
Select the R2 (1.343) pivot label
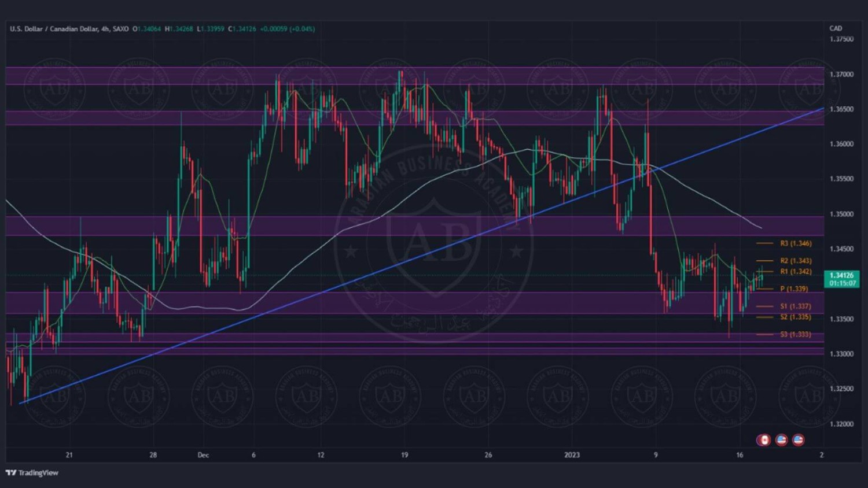click(796, 261)
